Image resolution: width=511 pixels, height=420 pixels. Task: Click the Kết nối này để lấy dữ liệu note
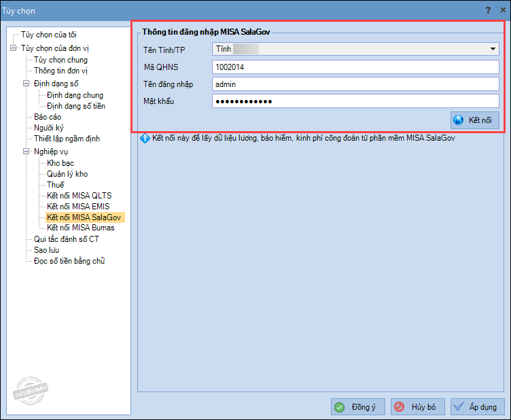303,138
